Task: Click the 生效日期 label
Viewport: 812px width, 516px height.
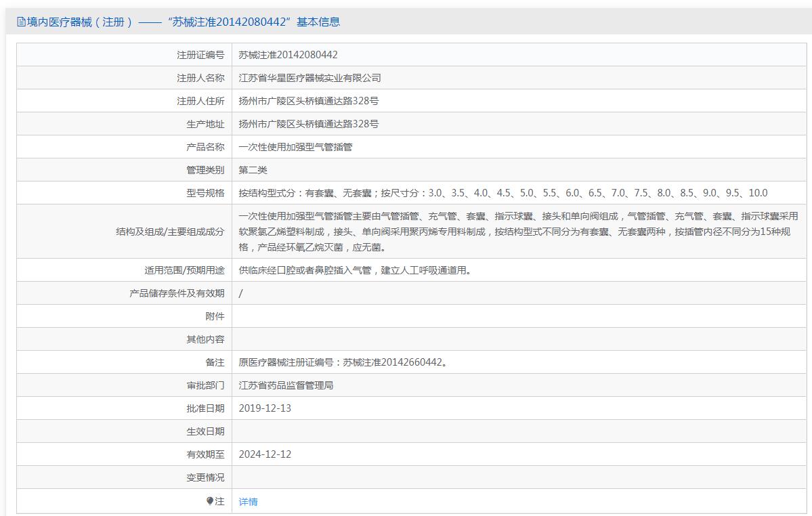Action: coord(206,431)
